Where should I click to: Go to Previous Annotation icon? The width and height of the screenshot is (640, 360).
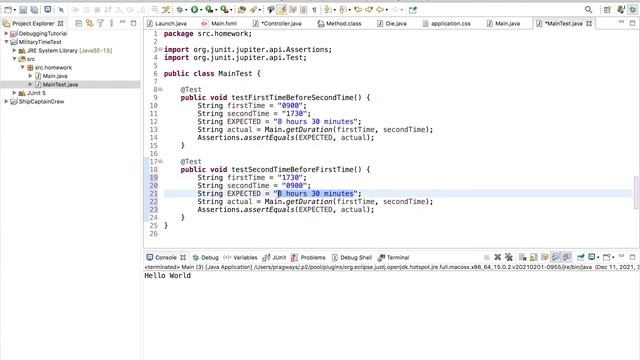click(x=342, y=10)
